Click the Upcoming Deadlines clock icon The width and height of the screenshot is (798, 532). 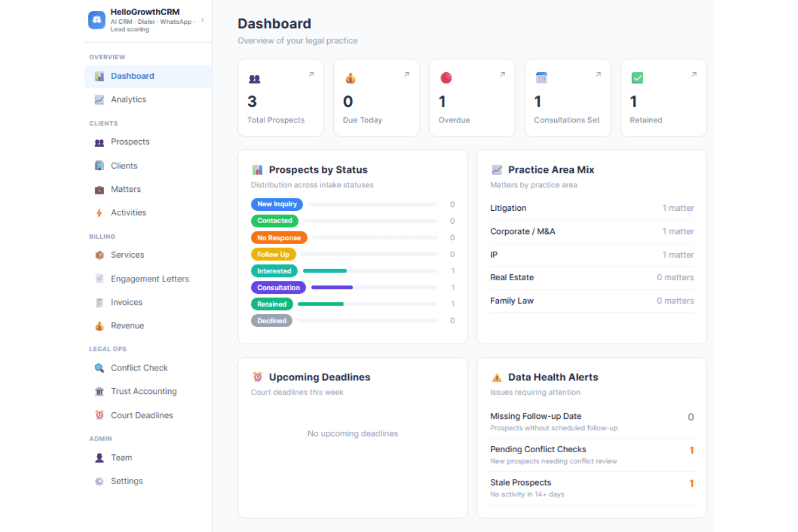point(258,377)
